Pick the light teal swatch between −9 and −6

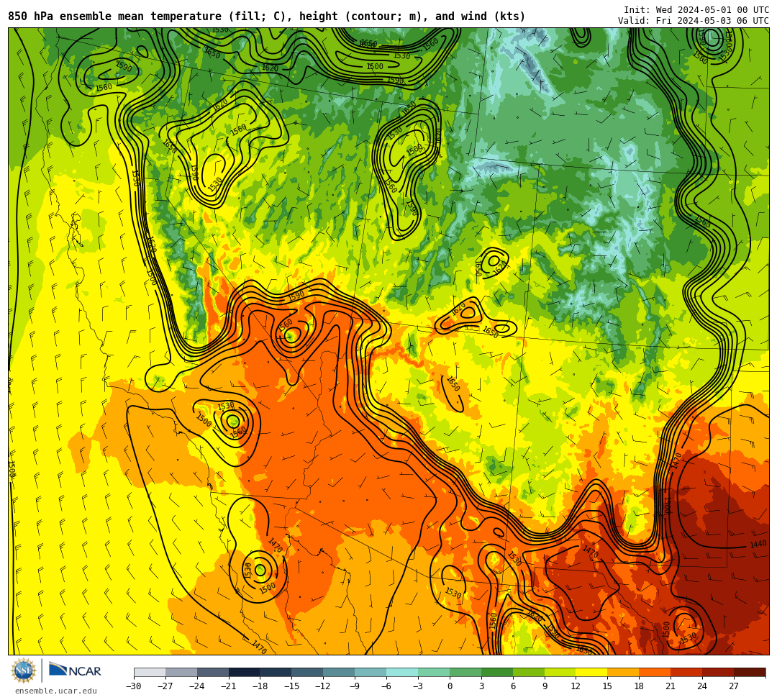pyautogui.click(x=371, y=672)
